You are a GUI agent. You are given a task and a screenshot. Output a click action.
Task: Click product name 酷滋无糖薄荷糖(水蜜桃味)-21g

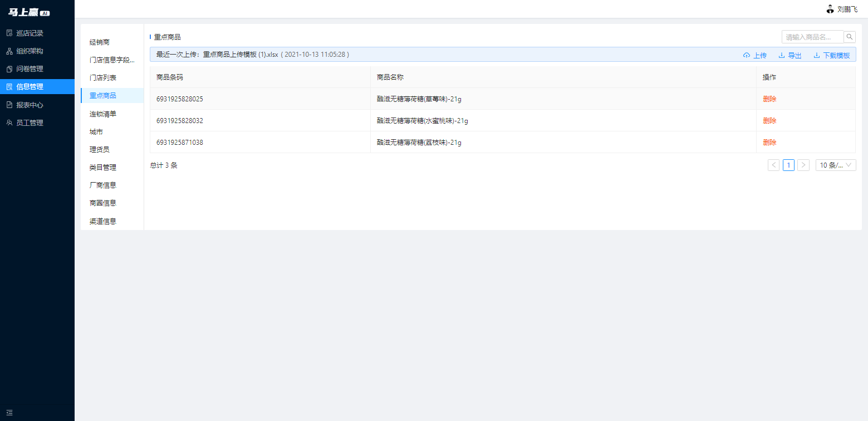(x=423, y=121)
